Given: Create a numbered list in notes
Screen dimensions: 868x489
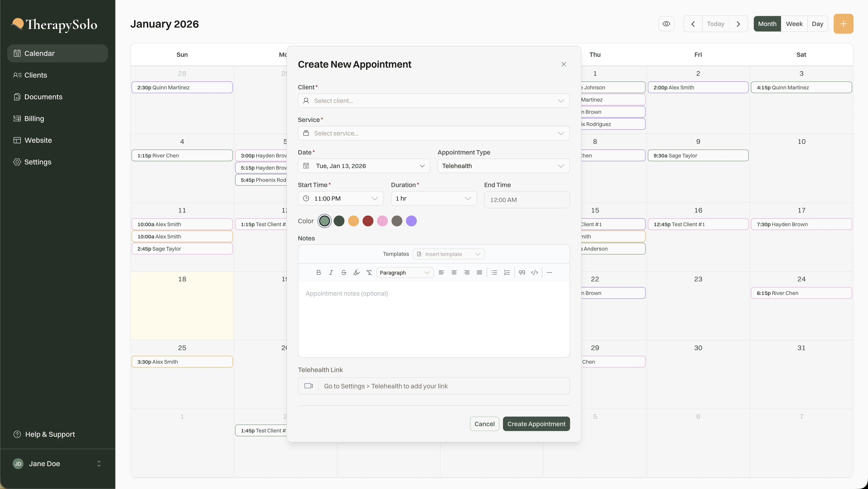Looking at the screenshot, I should point(507,273).
